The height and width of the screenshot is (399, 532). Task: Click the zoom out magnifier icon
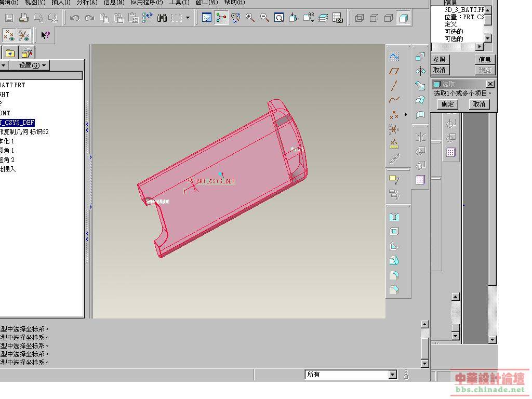coord(264,18)
